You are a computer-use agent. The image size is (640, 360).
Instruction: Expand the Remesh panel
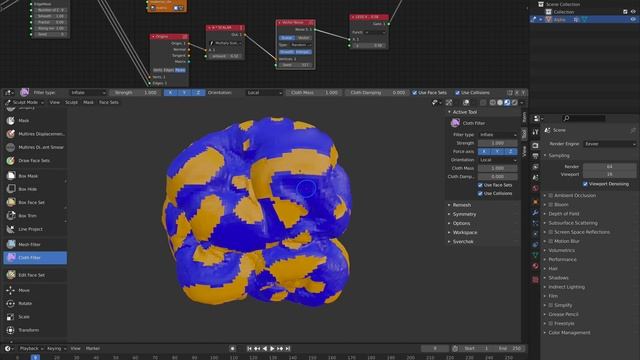462,205
